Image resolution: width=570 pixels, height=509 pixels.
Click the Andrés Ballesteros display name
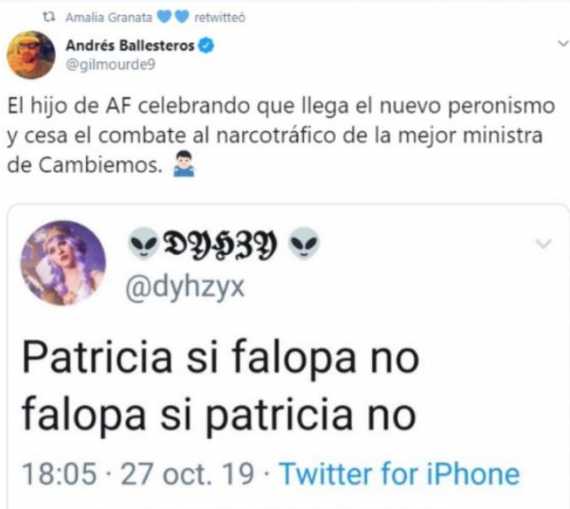coord(130,46)
